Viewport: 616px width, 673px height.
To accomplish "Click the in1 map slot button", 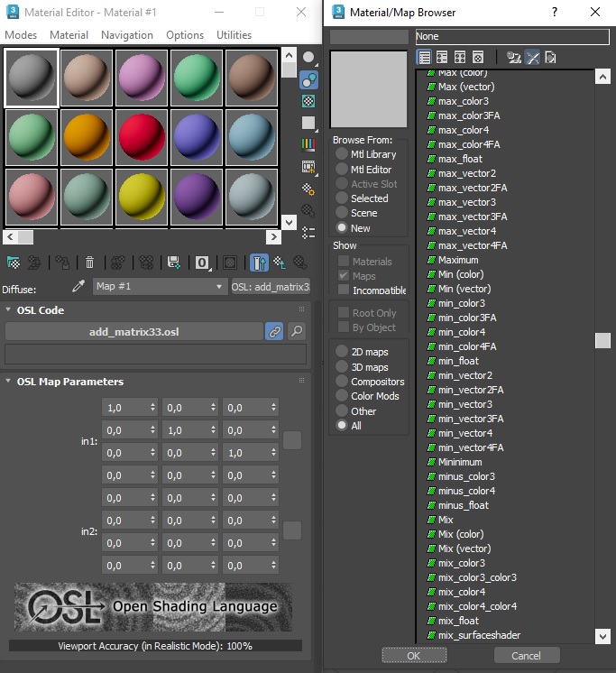I will click(x=292, y=440).
